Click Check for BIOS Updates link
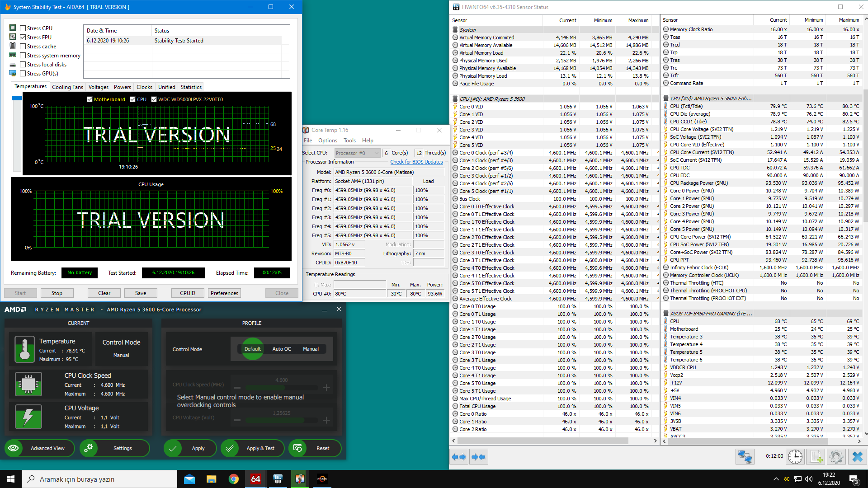The height and width of the screenshot is (488, 868). (x=416, y=162)
